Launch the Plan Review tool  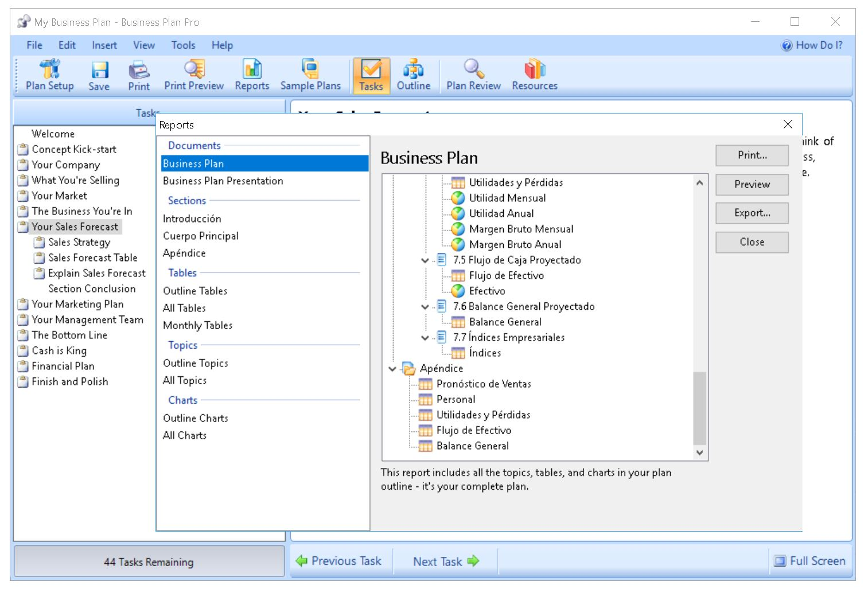coord(473,75)
